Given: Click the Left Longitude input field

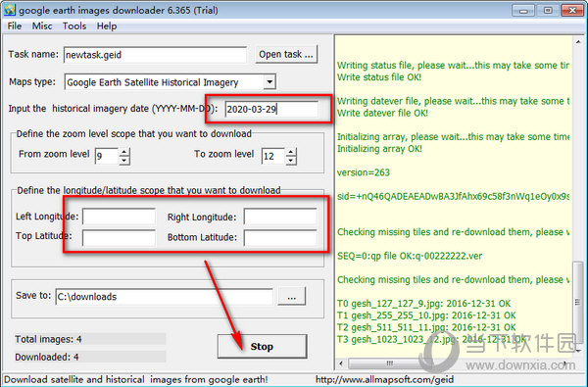Looking at the screenshot, I should tap(119, 217).
